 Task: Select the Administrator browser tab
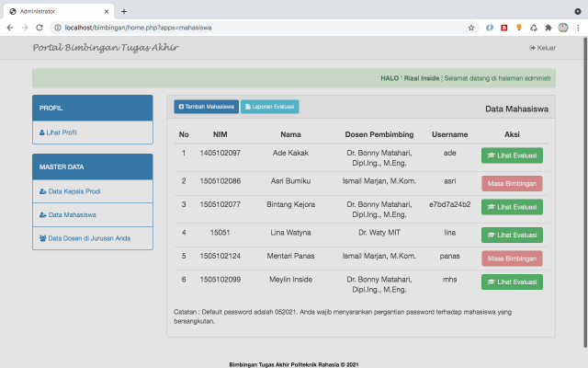[x=60, y=11]
